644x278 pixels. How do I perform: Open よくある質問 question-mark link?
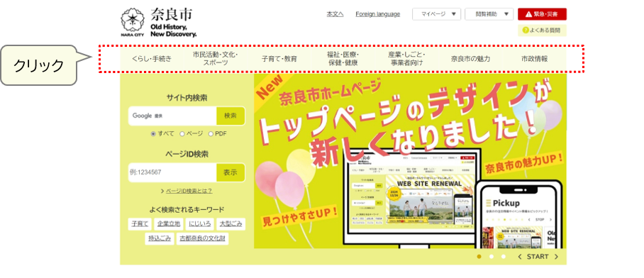click(x=542, y=30)
